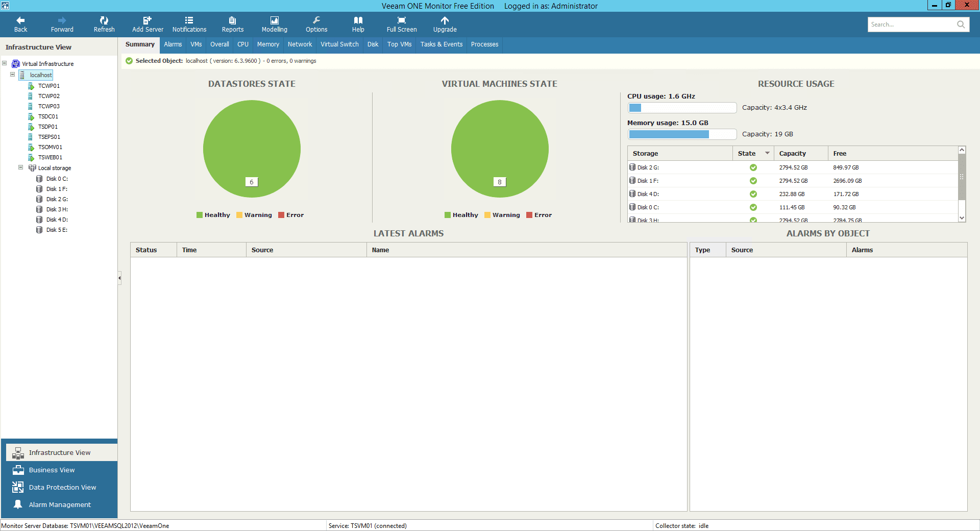The image size is (980, 531).
Task: Open the Network tab
Action: click(x=300, y=44)
